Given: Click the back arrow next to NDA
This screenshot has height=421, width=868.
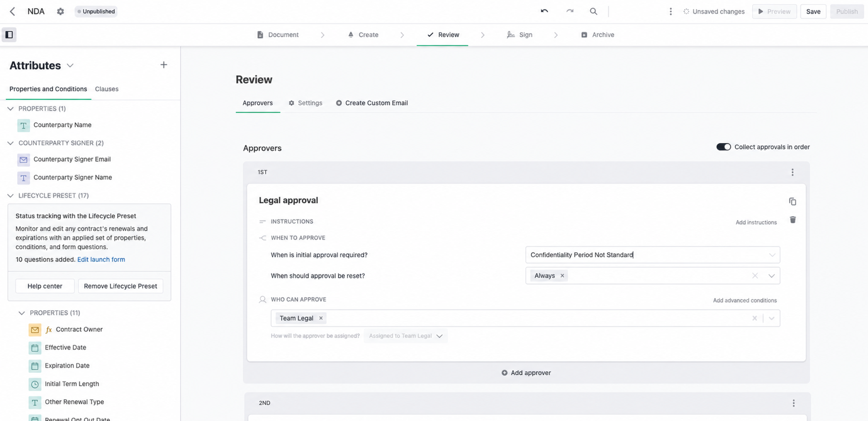Looking at the screenshot, I should tap(13, 12).
